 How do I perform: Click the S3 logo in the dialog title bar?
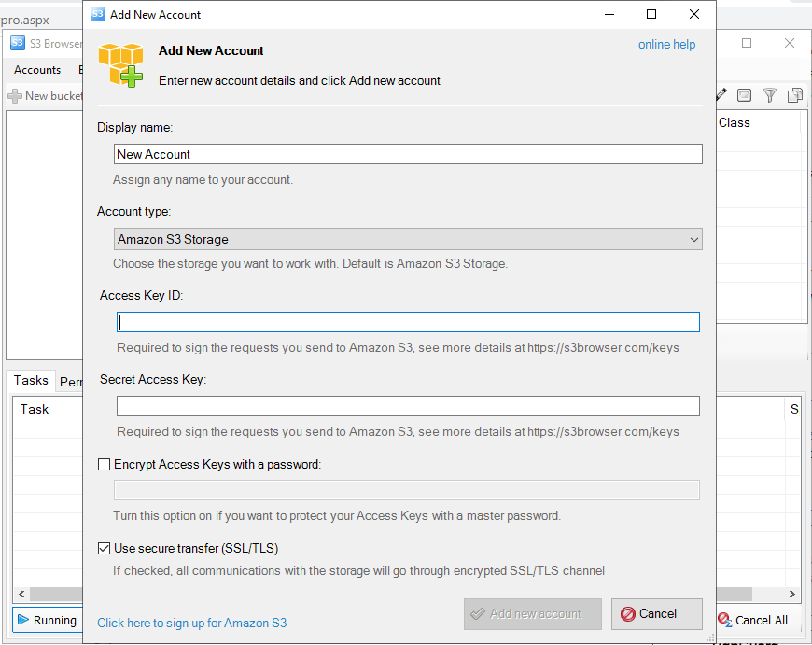98,14
